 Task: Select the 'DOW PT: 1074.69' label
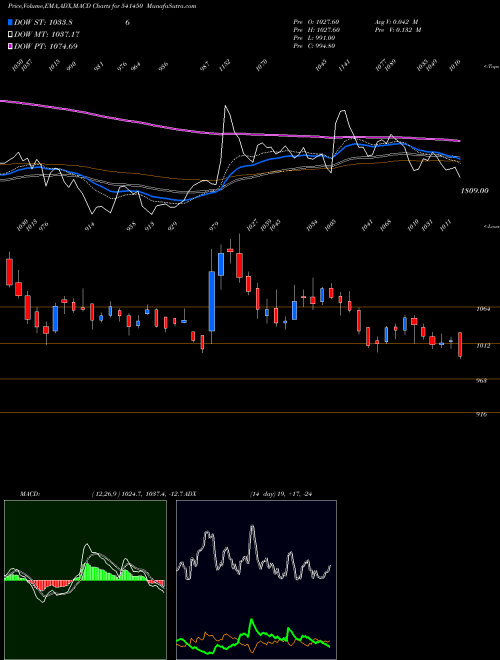pos(46,46)
